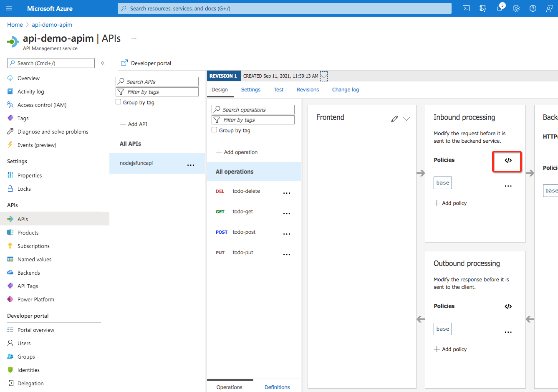The width and height of the screenshot is (558, 392).
Task: Open more options ellipsis beside page title
Action: point(134,38)
